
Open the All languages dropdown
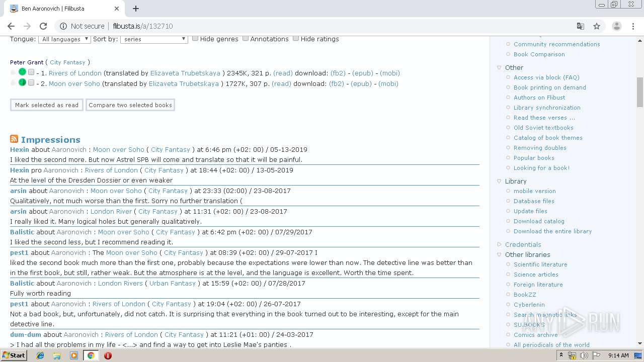(64, 39)
